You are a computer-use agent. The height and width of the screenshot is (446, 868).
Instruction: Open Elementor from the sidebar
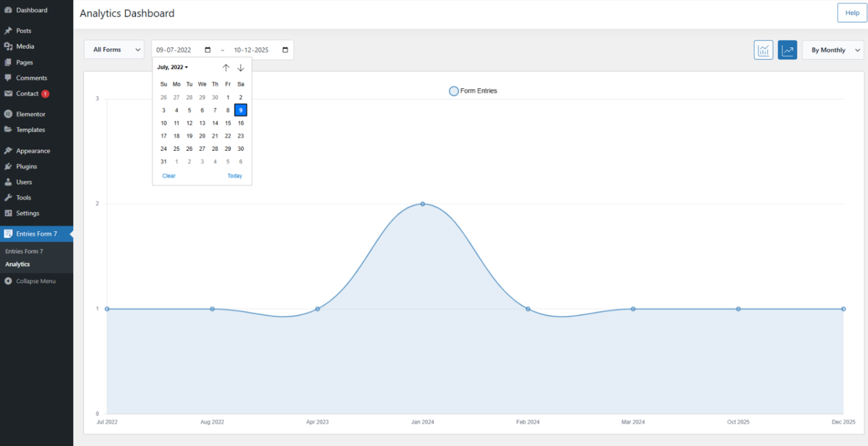[x=30, y=114]
